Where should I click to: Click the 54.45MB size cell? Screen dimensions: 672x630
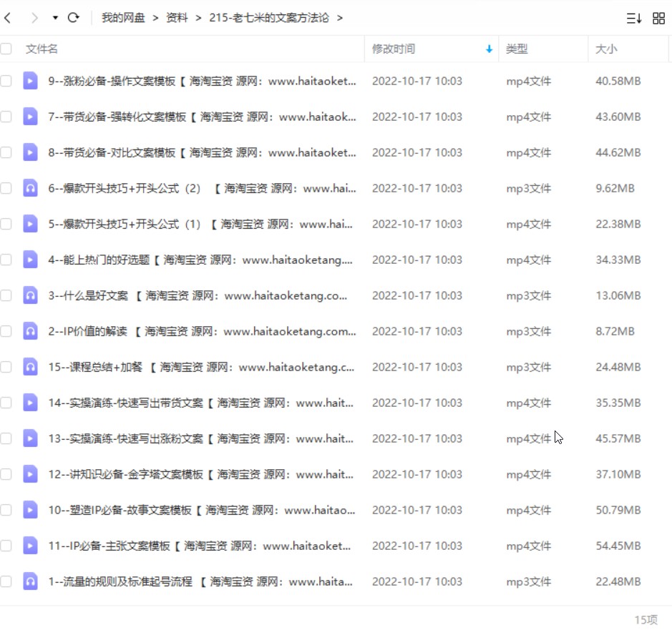[618, 546]
